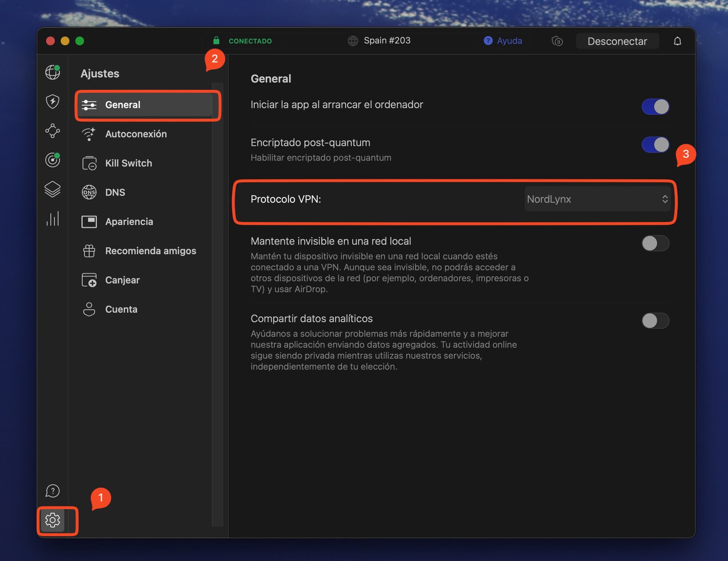Click the Spain #203 server label
The width and height of the screenshot is (728, 561).
387,41
